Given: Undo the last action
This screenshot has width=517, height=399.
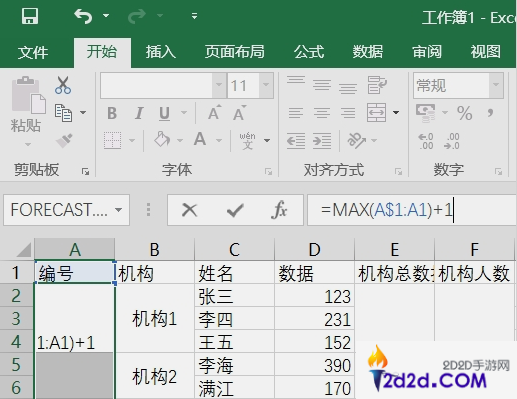Looking at the screenshot, I should tap(83, 16).
